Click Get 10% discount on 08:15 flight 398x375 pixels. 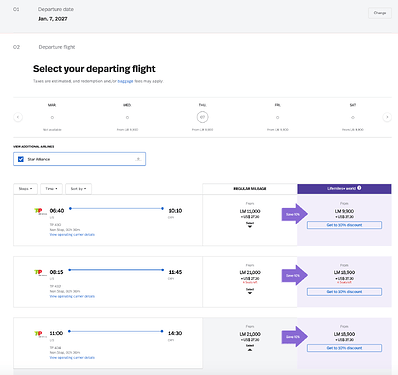(x=344, y=292)
